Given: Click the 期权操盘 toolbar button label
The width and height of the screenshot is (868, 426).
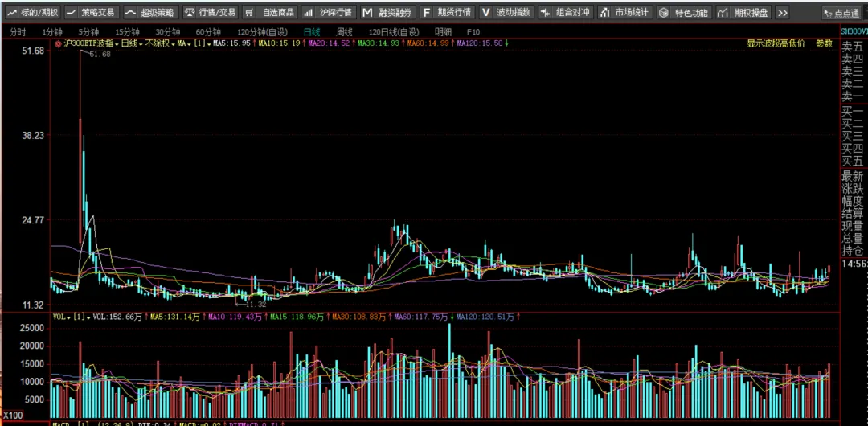Looking at the screenshot, I should (x=751, y=12).
